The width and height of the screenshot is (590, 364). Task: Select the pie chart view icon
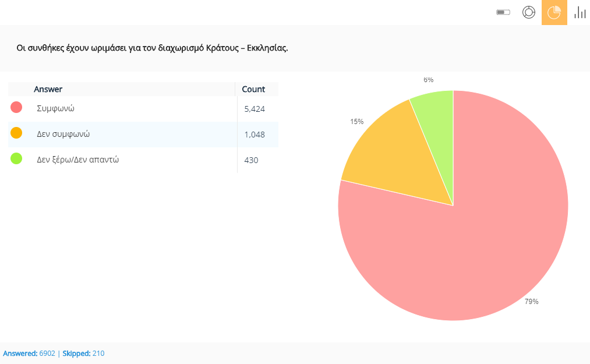(x=554, y=12)
